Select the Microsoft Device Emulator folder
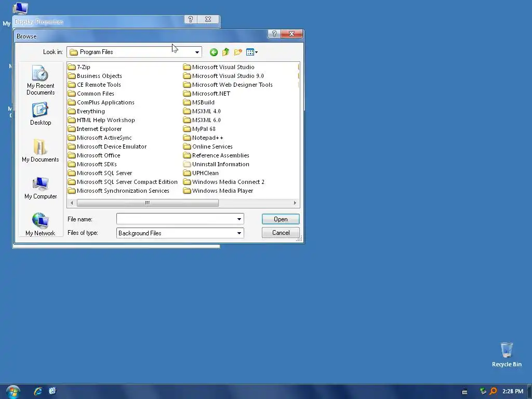The image size is (532, 399). point(107,147)
